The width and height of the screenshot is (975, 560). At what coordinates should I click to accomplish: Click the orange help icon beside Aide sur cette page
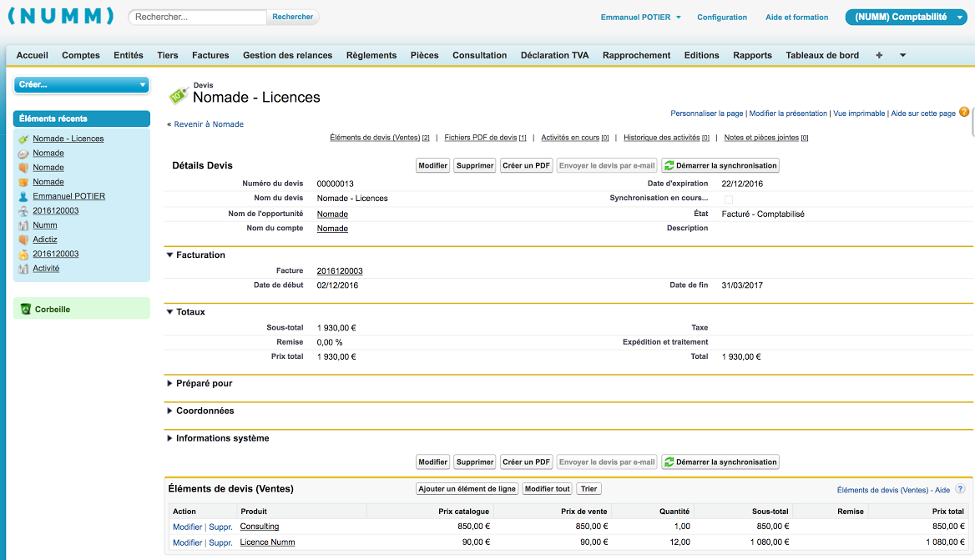tap(964, 112)
